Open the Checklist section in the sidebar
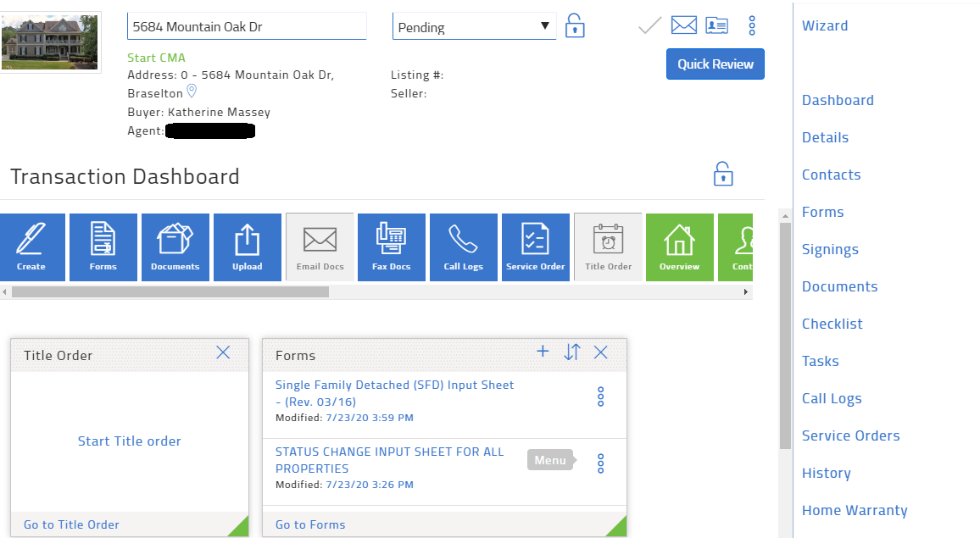The image size is (980, 538). pyautogui.click(x=832, y=324)
